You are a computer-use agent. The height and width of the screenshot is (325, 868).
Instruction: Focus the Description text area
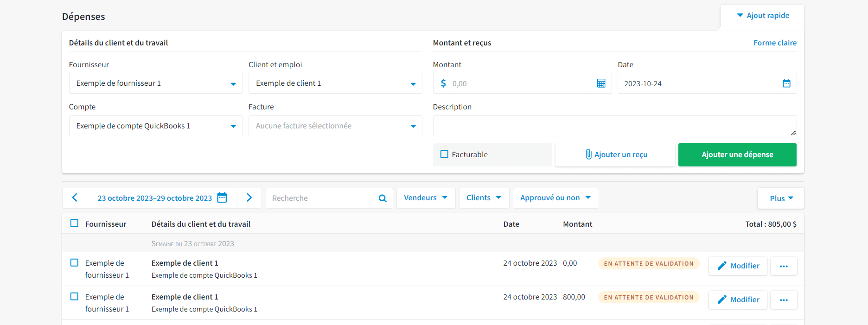(615, 126)
